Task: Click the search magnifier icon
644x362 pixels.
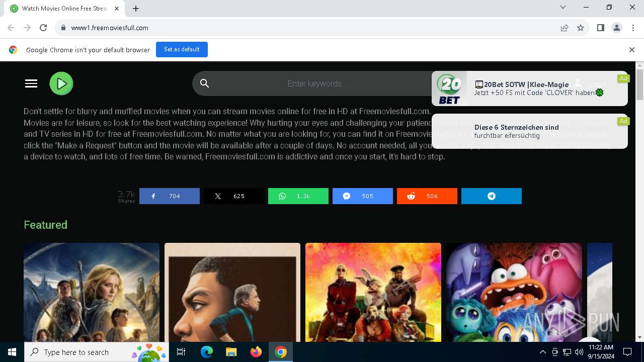Action: (204, 83)
